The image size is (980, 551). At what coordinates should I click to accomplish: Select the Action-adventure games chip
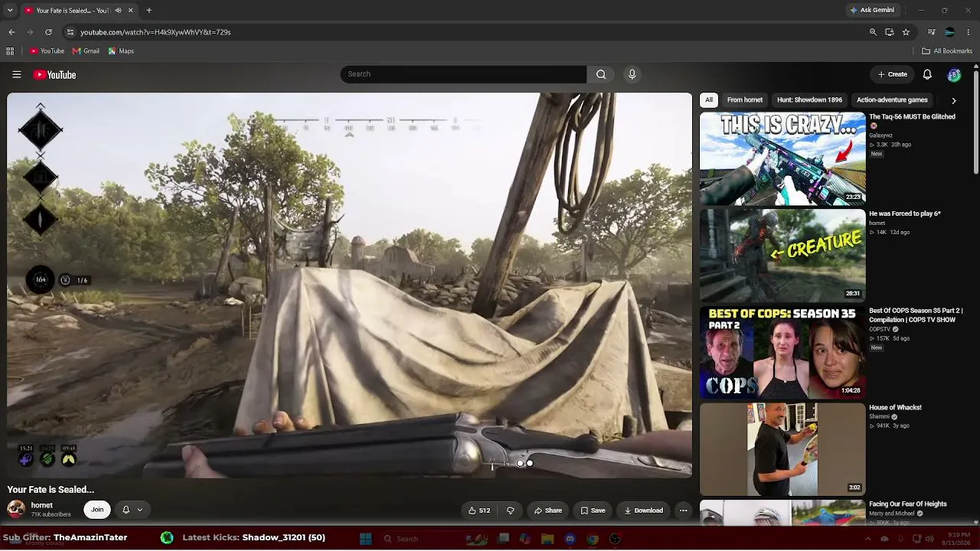892,100
